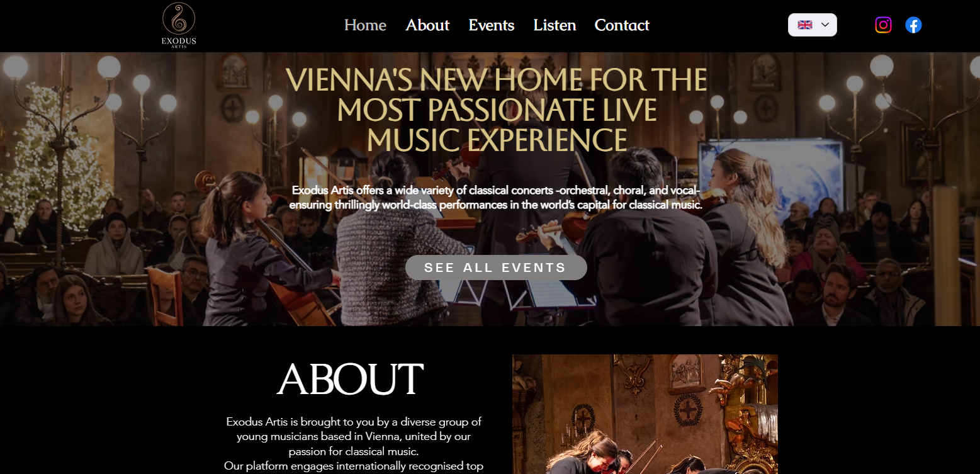Click the EXODUS ARTIS text under logo

[179, 42]
